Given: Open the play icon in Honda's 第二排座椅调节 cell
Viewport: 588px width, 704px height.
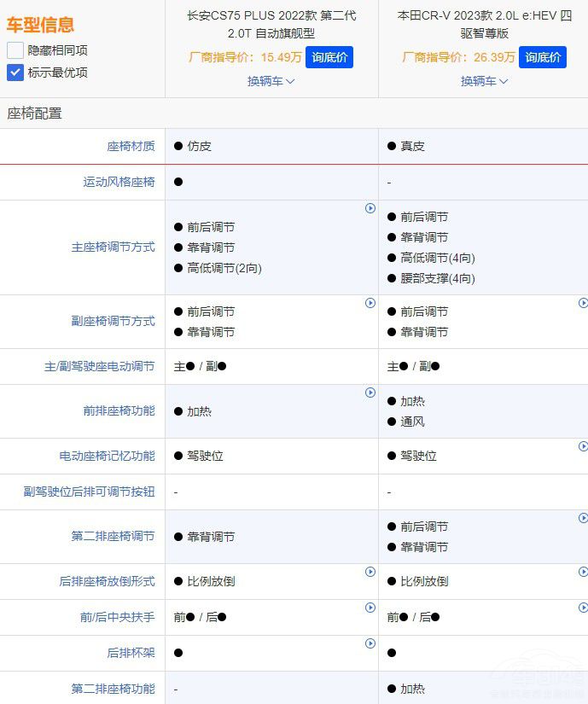Looking at the screenshot, I should [x=583, y=518].
